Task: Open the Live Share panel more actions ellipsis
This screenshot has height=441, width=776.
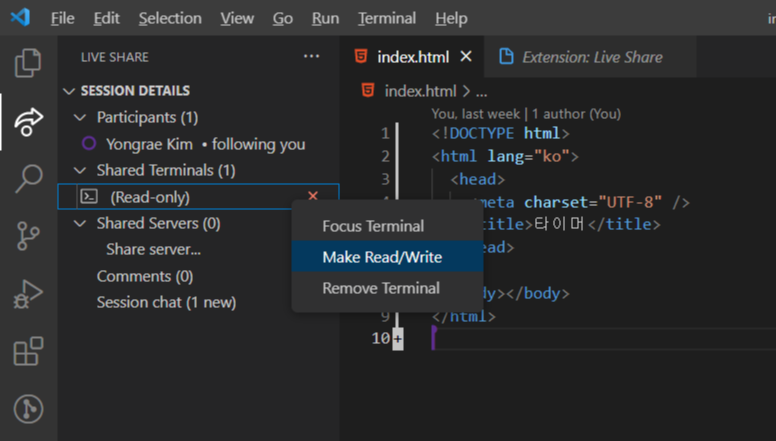Action: tap(311, 56)
